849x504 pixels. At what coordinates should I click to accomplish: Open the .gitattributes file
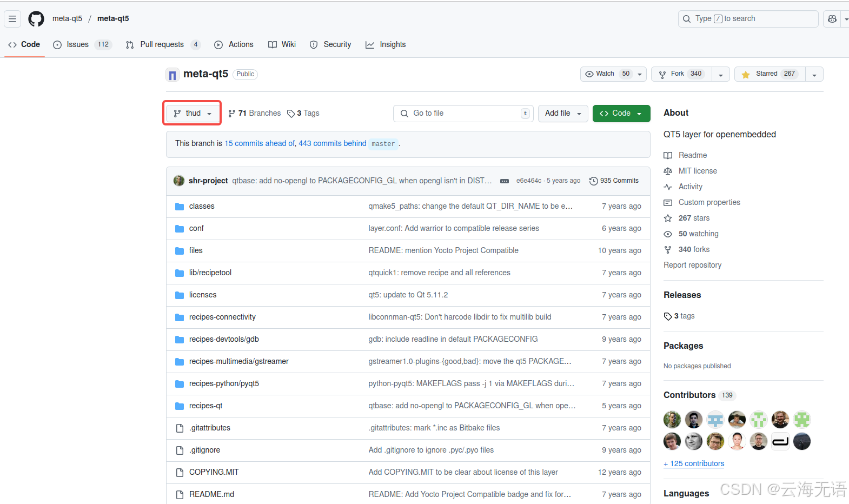click(210, 428)
